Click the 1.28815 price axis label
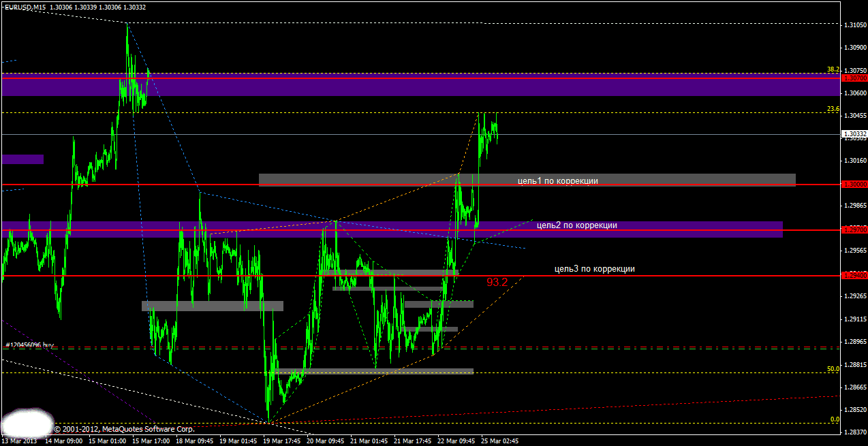 pos(855,365)
